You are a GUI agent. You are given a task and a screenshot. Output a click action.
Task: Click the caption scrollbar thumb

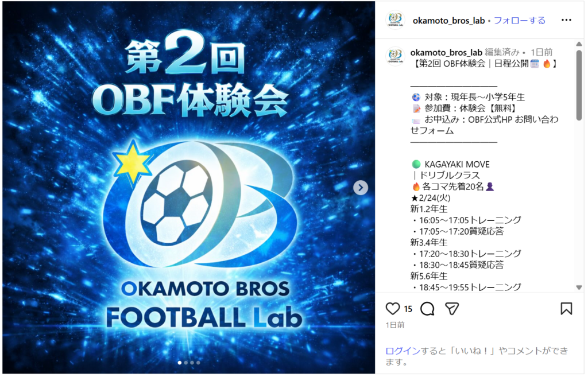coord(579,85)
